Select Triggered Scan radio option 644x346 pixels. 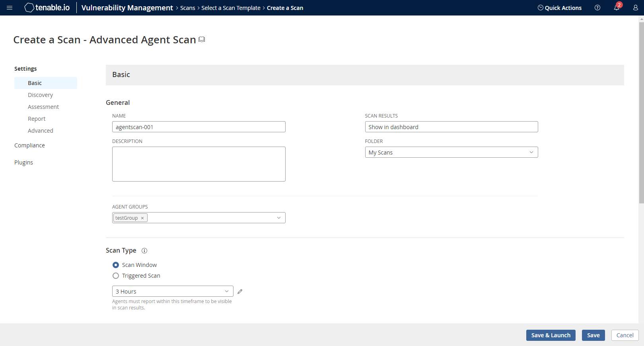[x=116, y=276]
